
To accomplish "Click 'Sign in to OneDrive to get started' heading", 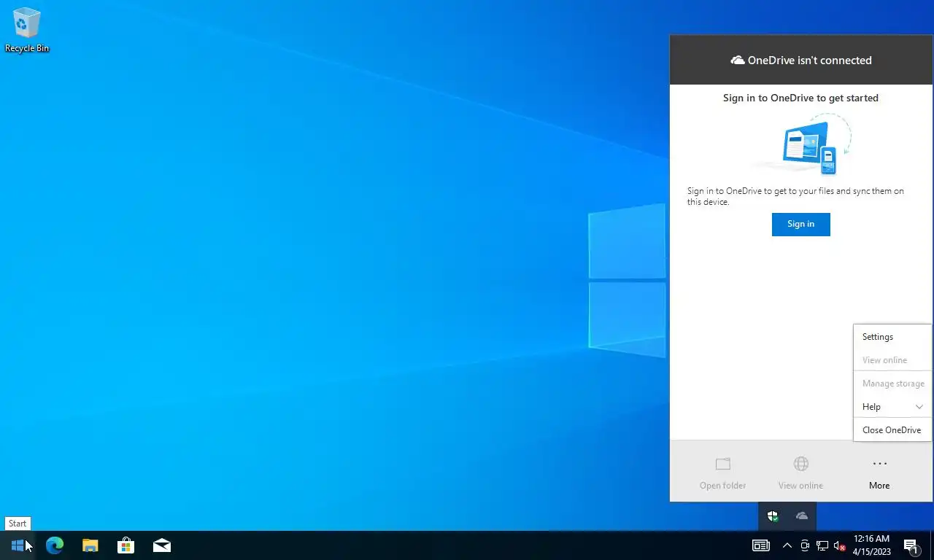I will (800, 98).
